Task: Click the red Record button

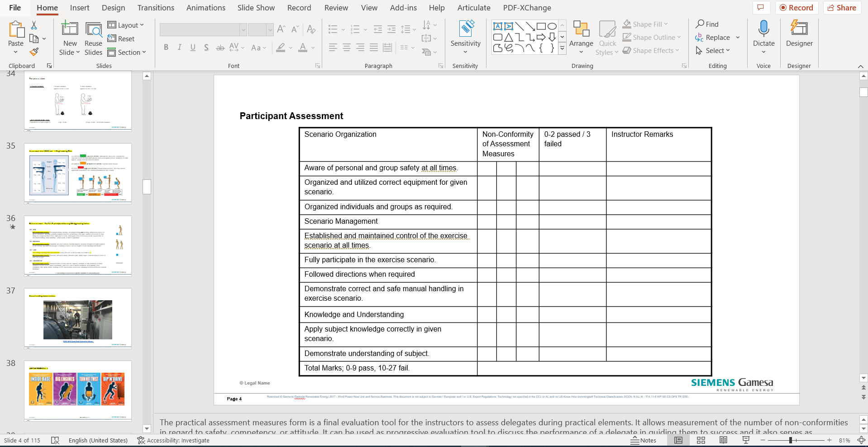Action: click(796, 8)
